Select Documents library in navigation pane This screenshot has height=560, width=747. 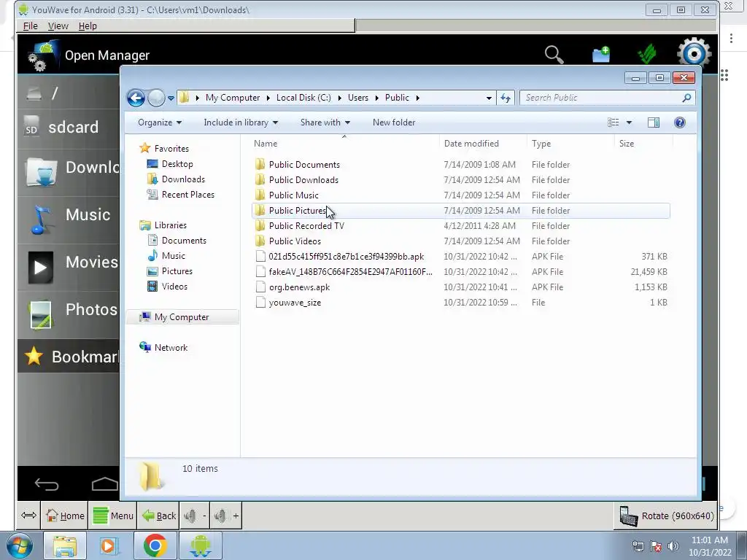[x=184, y=241]
